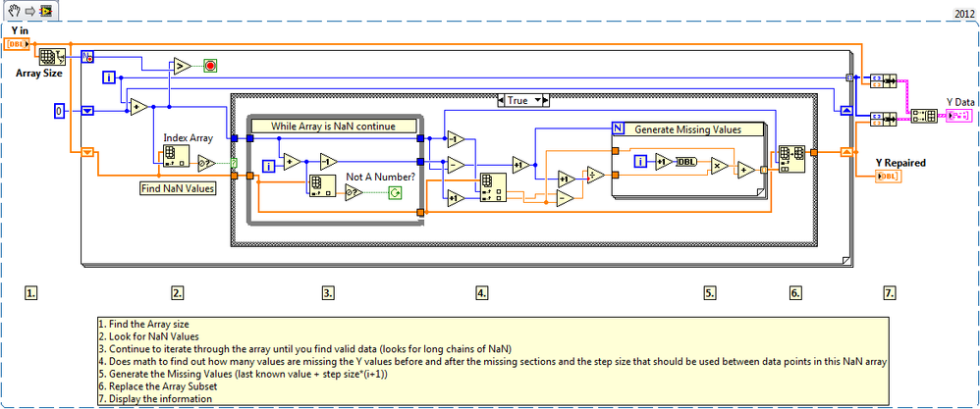Image resolution: width=980 pixels, height=409 pixels.
Task: Select the hand scroll tool in toolbar
Action: tap(15, 10)
